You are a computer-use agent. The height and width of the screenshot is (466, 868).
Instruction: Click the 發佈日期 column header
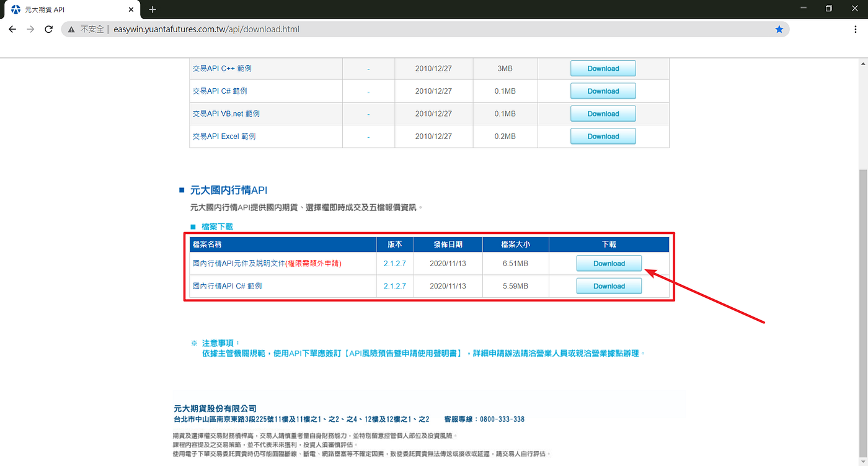click(448, 244)
